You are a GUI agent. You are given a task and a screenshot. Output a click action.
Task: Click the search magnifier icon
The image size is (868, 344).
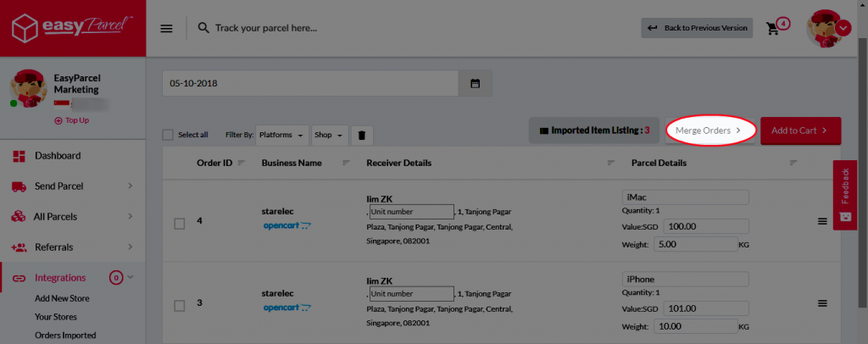[203, 28]
